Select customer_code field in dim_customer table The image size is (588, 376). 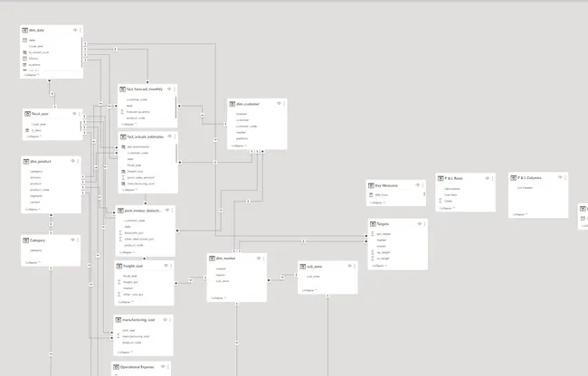246,127
